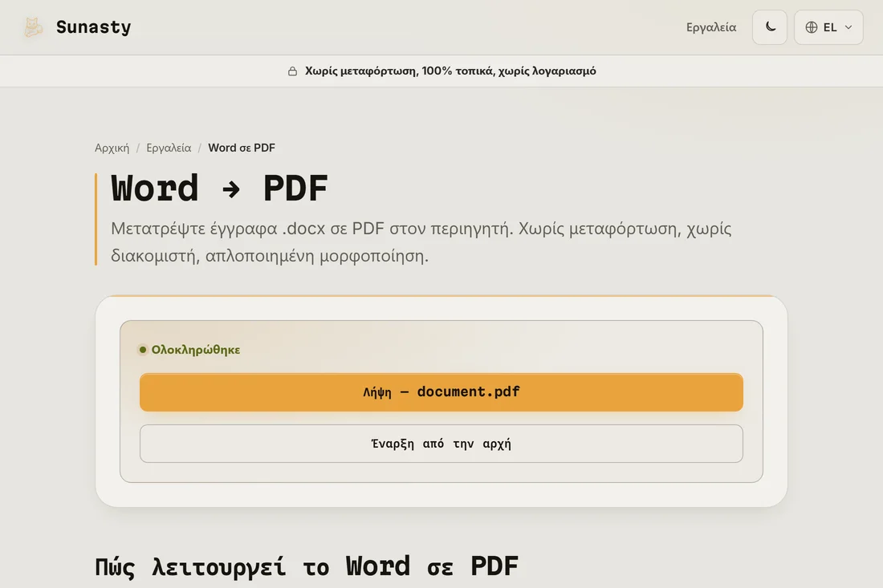Screen dimensions: 883x588
Task: Toggle dark mode with moon icon
Action: [x=770, y=27]
